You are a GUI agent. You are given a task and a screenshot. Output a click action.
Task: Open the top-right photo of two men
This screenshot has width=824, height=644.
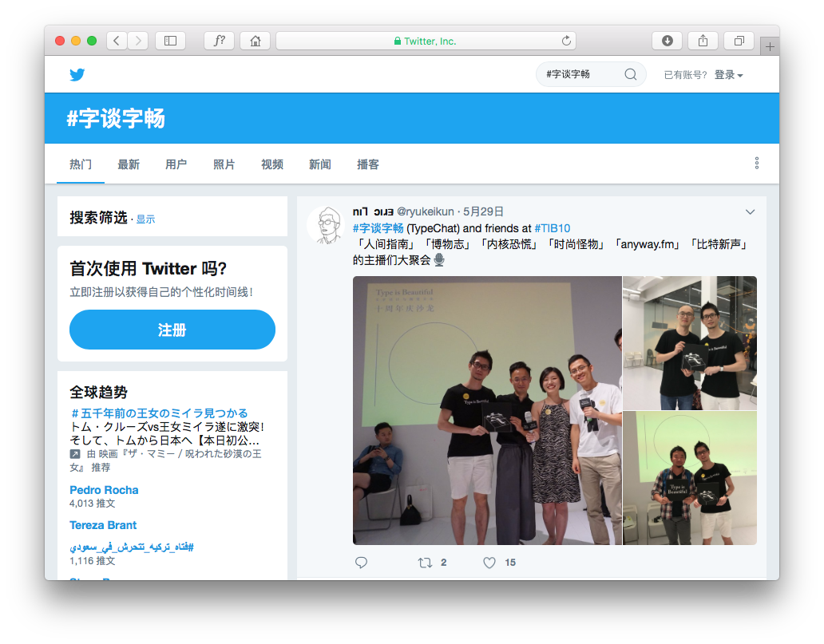[690, 343]
